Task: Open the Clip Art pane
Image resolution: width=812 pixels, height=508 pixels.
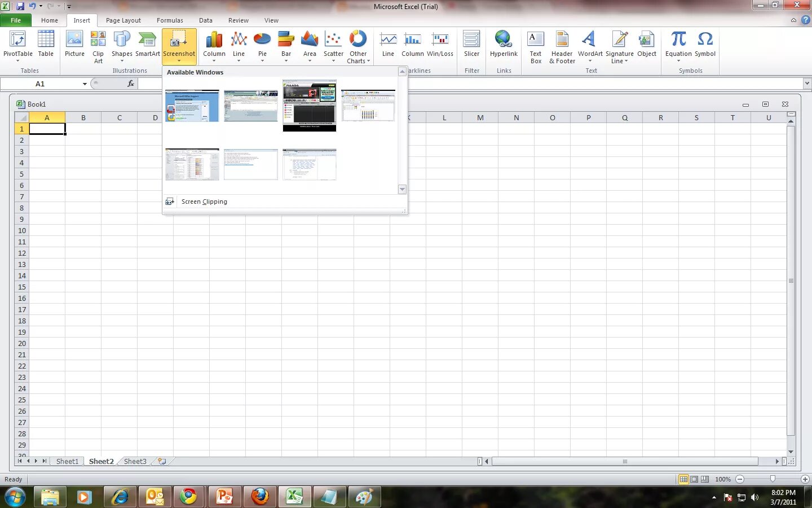Action: coord(98,47)
